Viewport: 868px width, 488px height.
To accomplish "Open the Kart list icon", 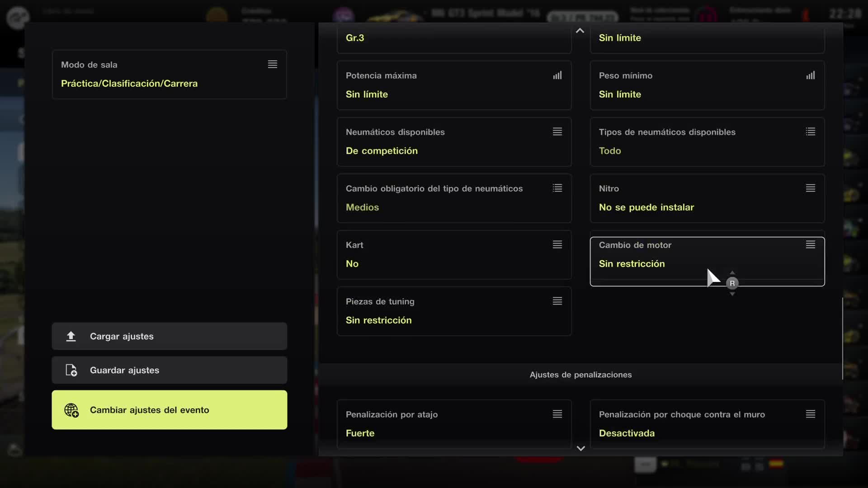I will point(557,244).
